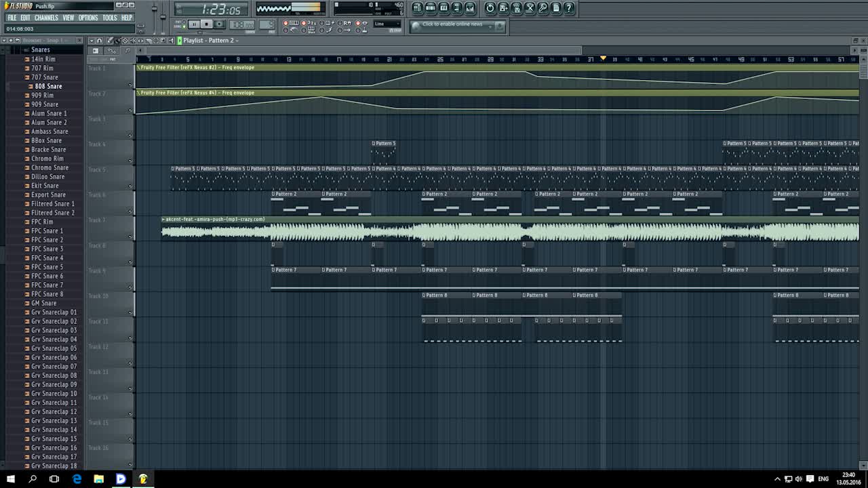Open the pattern selector arrow after Pattern 2
The image size is (868, 488).
237,41
